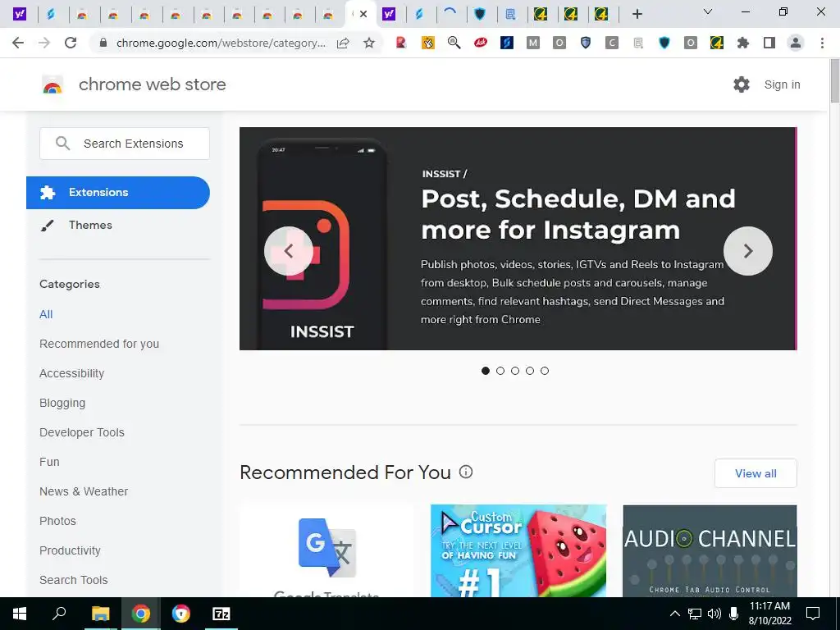Viewport: 840px width, 630px height.
Task: Click the info icon beside Recommended For You
Action: pyautogui.click(x=466, y=472)
